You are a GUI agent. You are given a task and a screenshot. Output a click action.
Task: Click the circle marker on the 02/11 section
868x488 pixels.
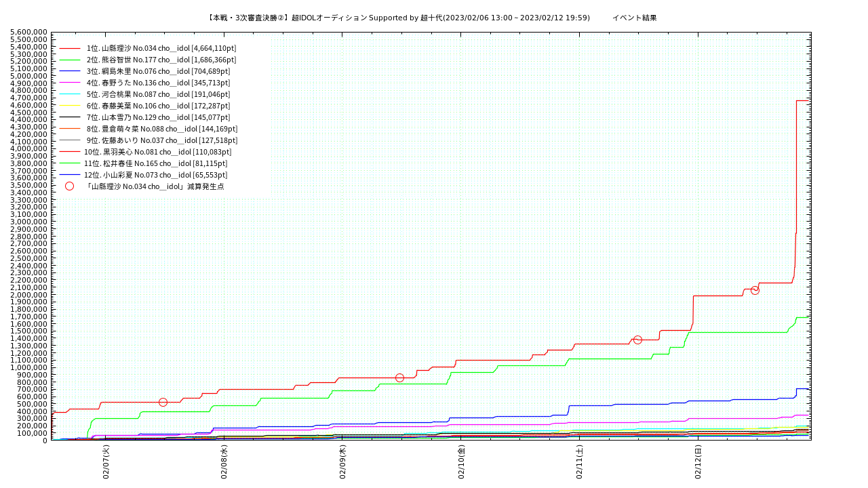point(637,340)
